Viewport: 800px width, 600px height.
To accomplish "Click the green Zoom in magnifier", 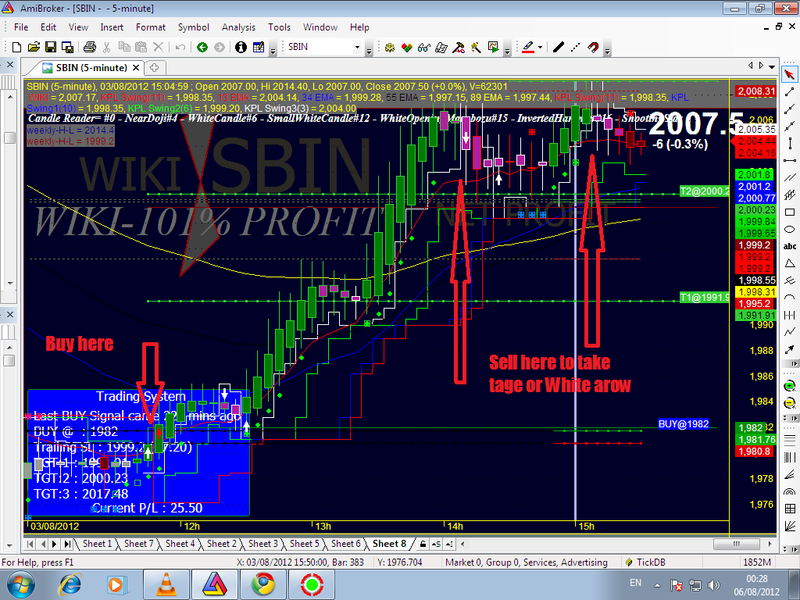I will 789,386.
